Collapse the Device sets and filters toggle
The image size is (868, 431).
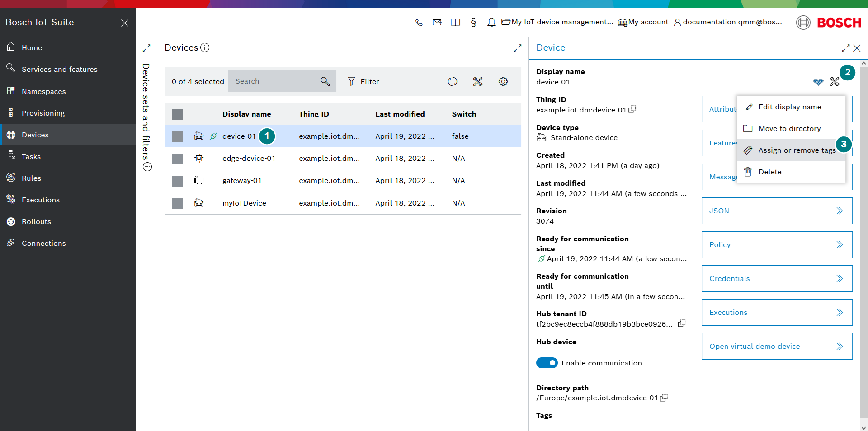tap(147, 167)
